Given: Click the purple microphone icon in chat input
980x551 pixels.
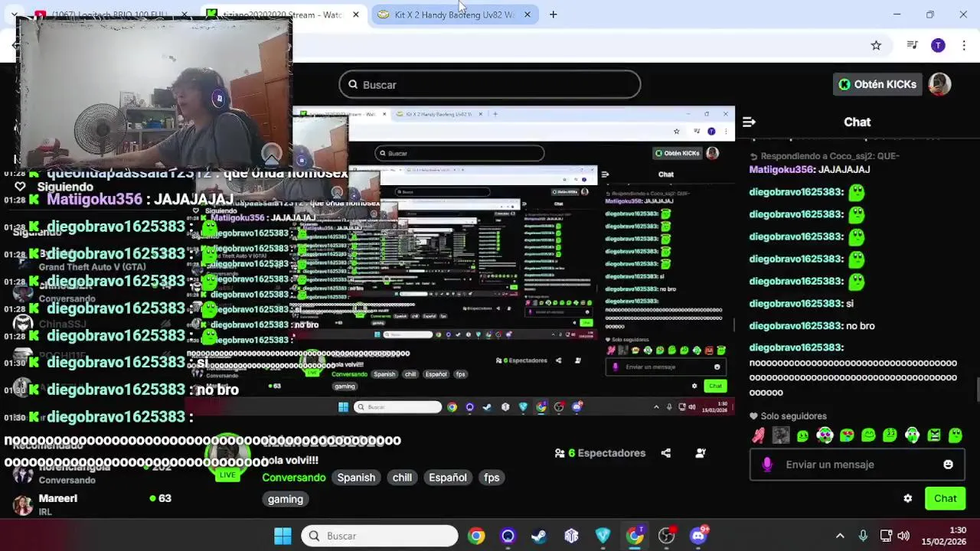Looking at the screenshot, I should 767,465.
